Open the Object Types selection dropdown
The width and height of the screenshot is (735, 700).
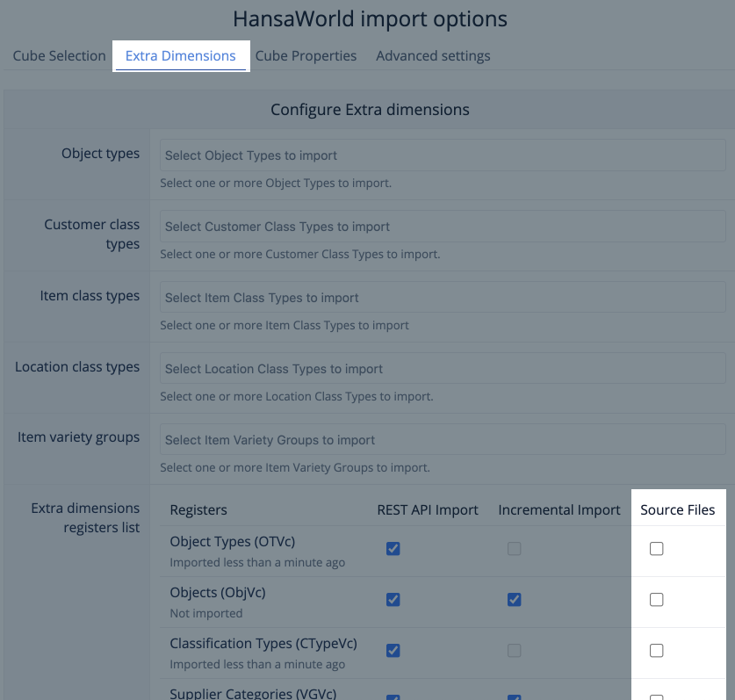[x=443, y=155]
